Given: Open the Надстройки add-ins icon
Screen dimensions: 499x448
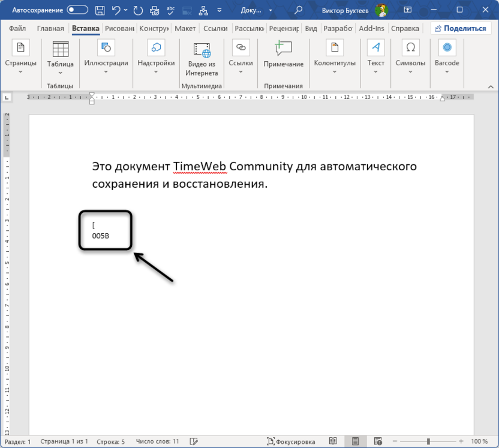Looking at the screenshot, I should click(x=156, y=47).
